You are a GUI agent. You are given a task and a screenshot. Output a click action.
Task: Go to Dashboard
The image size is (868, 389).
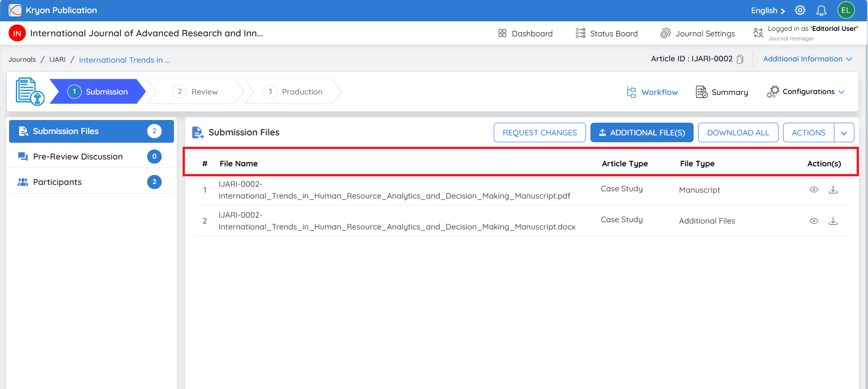(x=526, y=33)
